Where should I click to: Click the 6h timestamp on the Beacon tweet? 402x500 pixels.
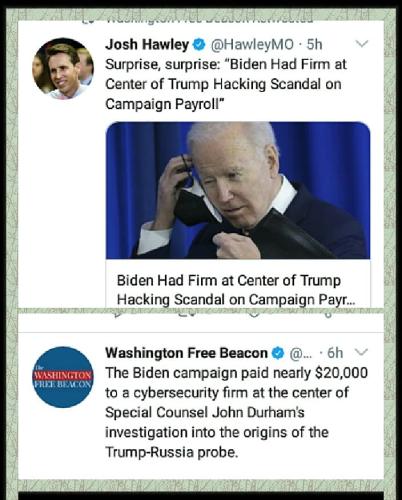[x=335, y=353]
